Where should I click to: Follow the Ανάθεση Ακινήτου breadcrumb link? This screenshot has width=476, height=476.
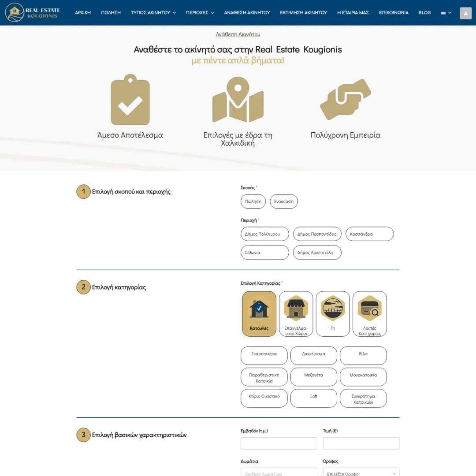coord(238,34)
